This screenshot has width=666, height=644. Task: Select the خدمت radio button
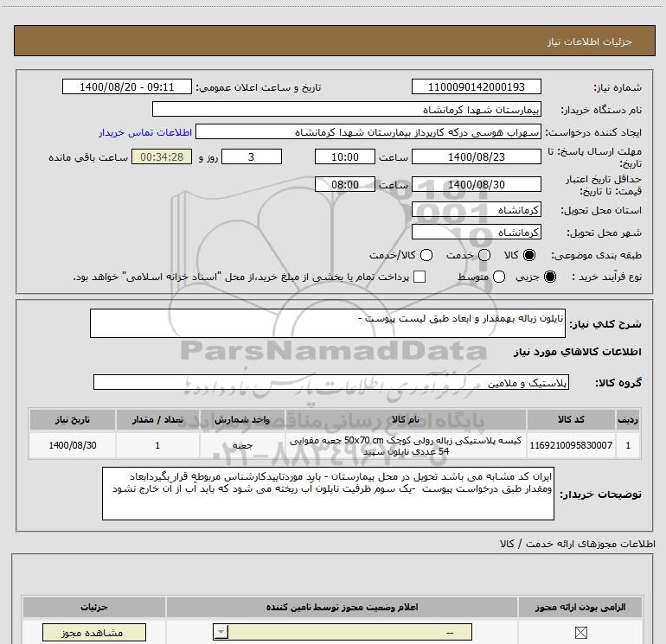click(x=484, y=255)
